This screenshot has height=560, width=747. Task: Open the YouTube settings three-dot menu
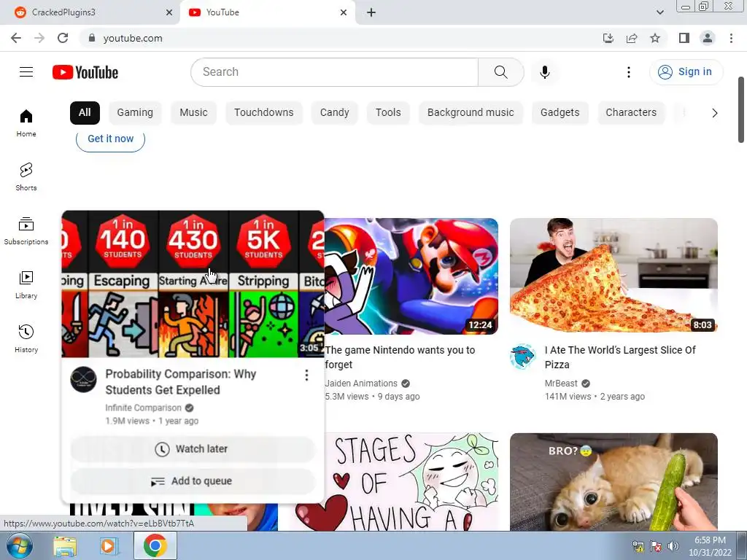pos(629,72)
